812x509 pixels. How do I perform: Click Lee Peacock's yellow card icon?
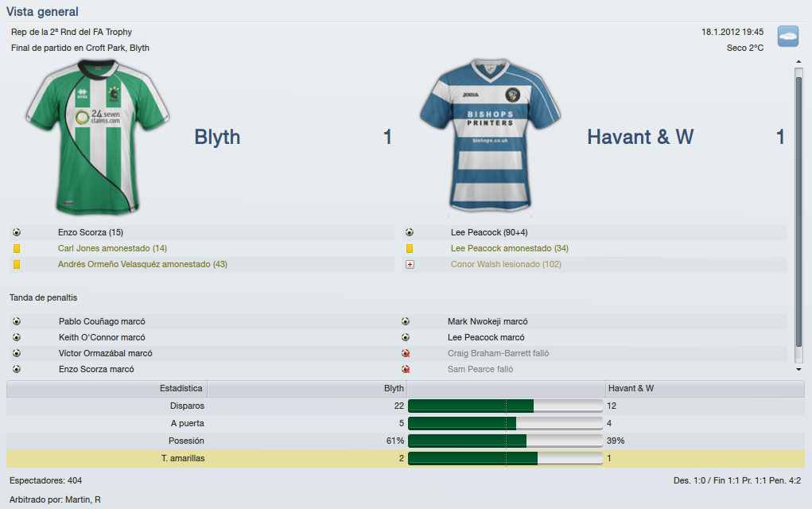pyautogui.click(x=410, y=249)
